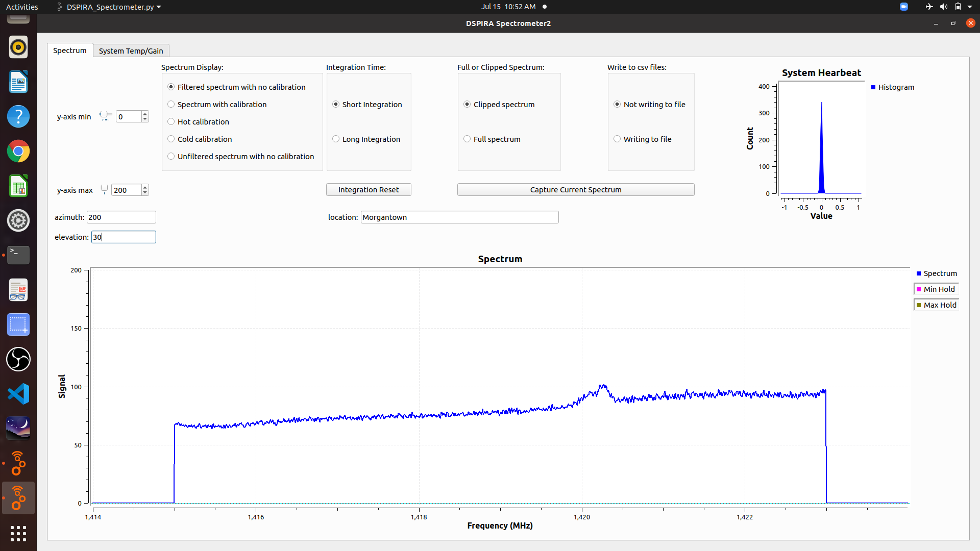Enable Writing to file
This screenshot has width=980, height=551.
coord(643,139)
